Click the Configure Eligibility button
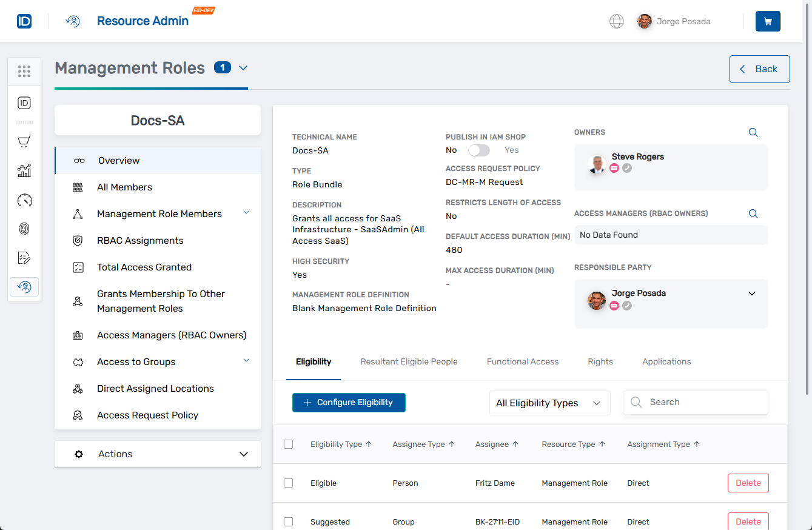 [349, 402]
